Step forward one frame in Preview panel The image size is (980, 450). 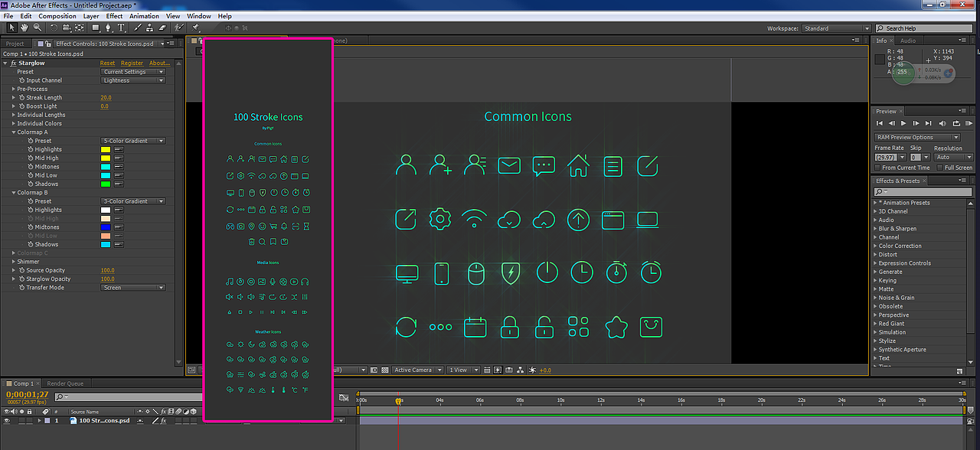[916, 123]
